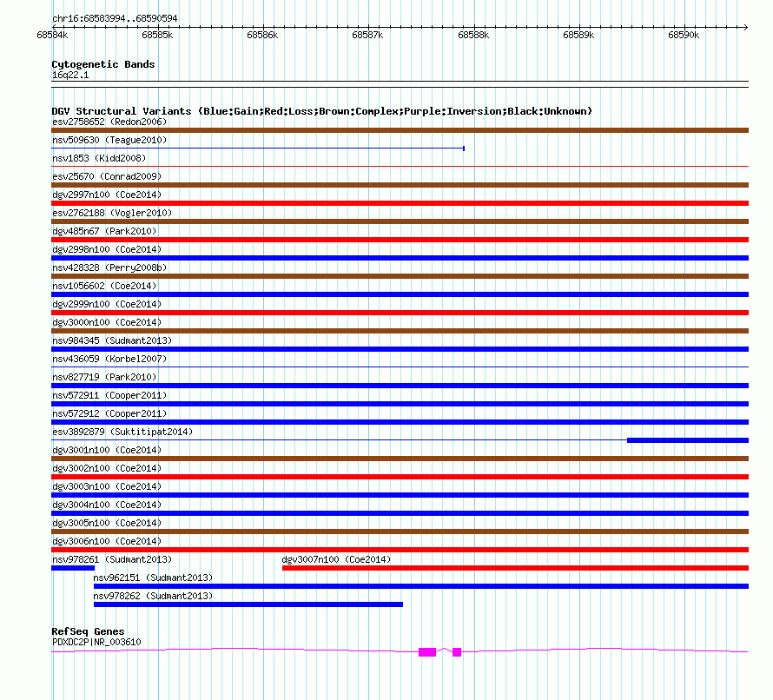Click the esv2758652 (Redon2006) variant label
773x700 pixels.
109,122
